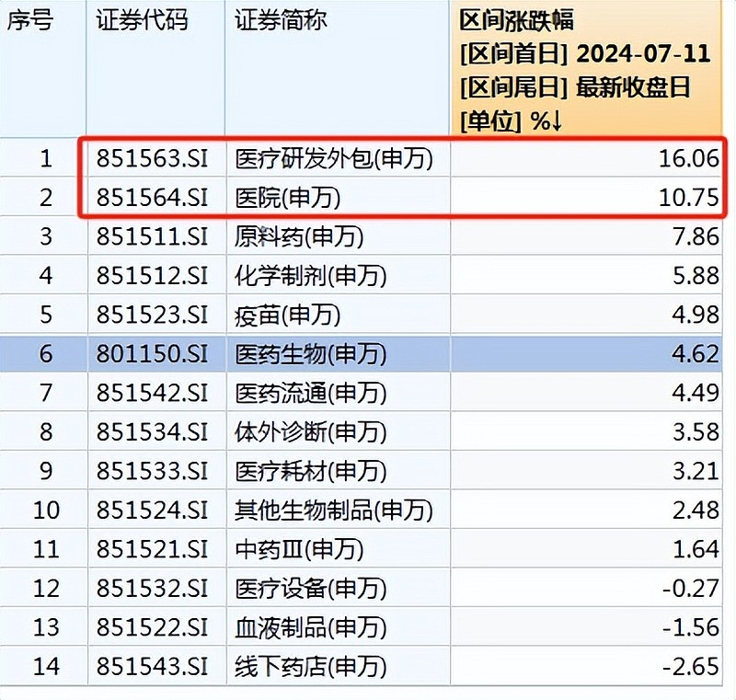Screen dimensions: 736x700
Task: Click the value 7.86
Action: (x=696, y=236)
